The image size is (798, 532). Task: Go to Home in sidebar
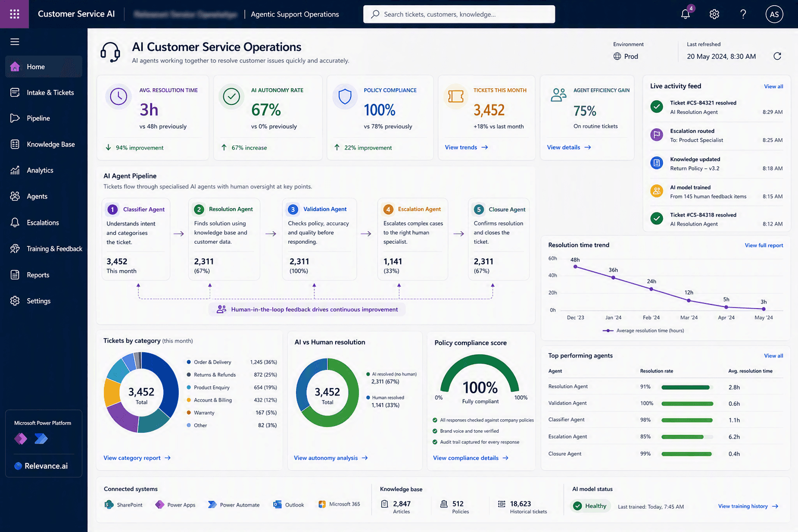44,66
